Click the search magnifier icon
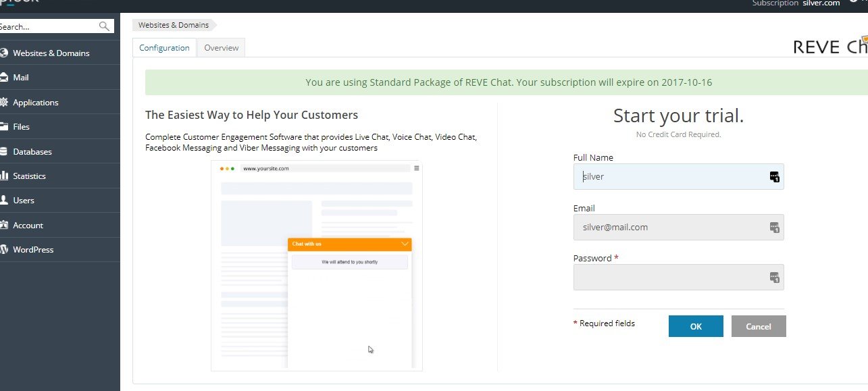The width and height of the screenshot is (868, 391). coord(104,26)
